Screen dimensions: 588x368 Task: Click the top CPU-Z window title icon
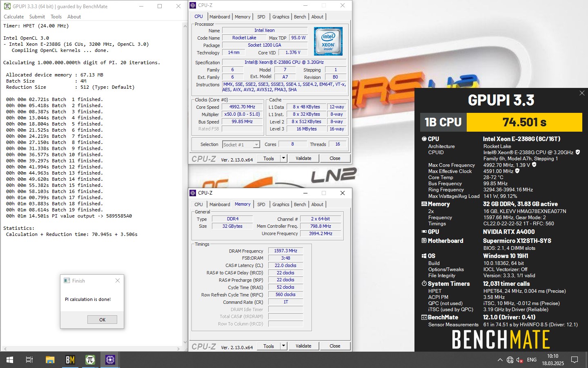tap(193, 5)
